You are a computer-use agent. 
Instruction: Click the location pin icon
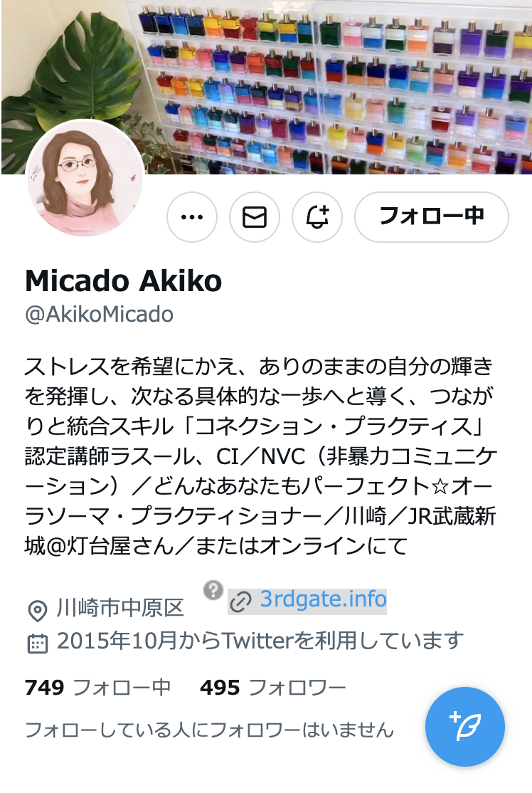click(37, 611)
